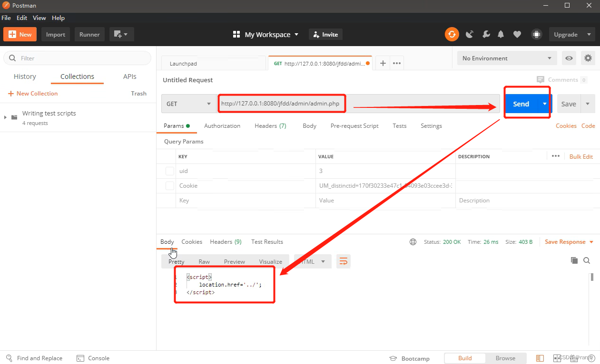
Task: Open the Test Results tab
Action: pos(267,242)
